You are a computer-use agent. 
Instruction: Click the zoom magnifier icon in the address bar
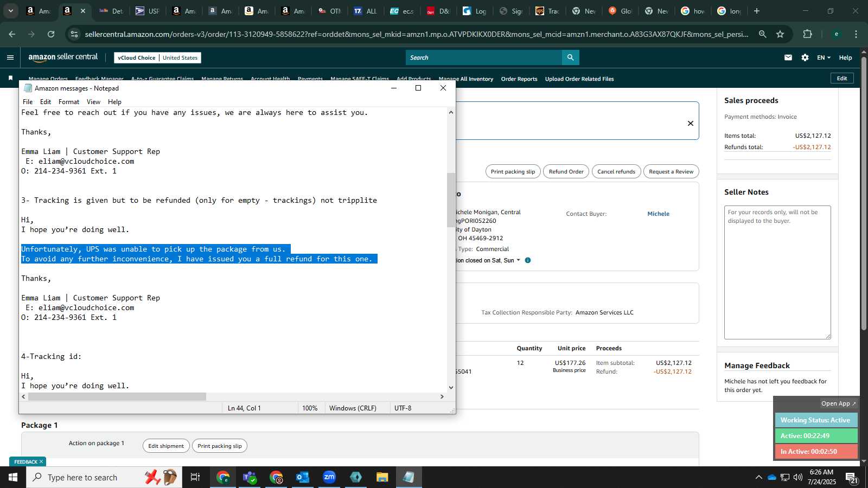763,34
